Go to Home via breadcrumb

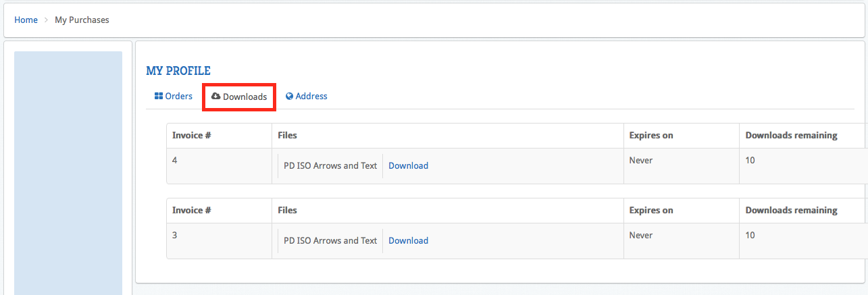click(26, 20)
